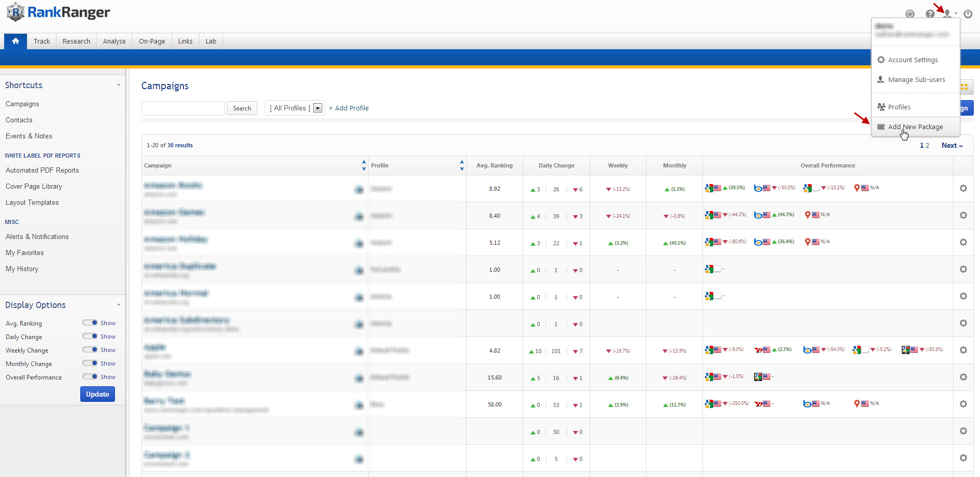Image resolution: width=980 pixels, height=477 pixels.
Task: Collapse the Shortcuts panel arrow
Action: (119, 85)
